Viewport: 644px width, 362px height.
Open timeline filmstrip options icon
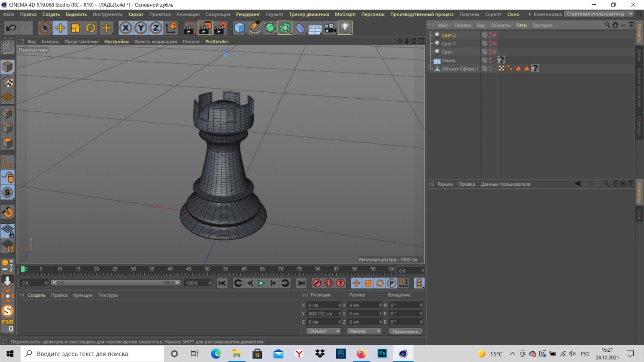click(x=419, y=283)
